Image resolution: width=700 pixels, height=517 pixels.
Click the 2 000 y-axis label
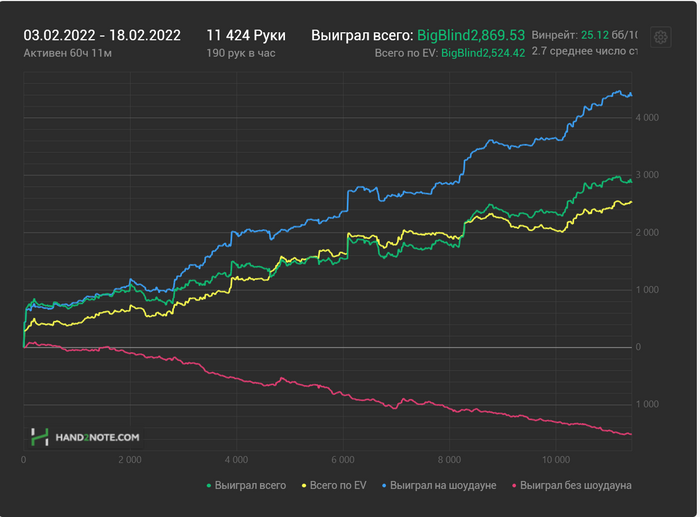pyautogui.click(x=647, y=232)
